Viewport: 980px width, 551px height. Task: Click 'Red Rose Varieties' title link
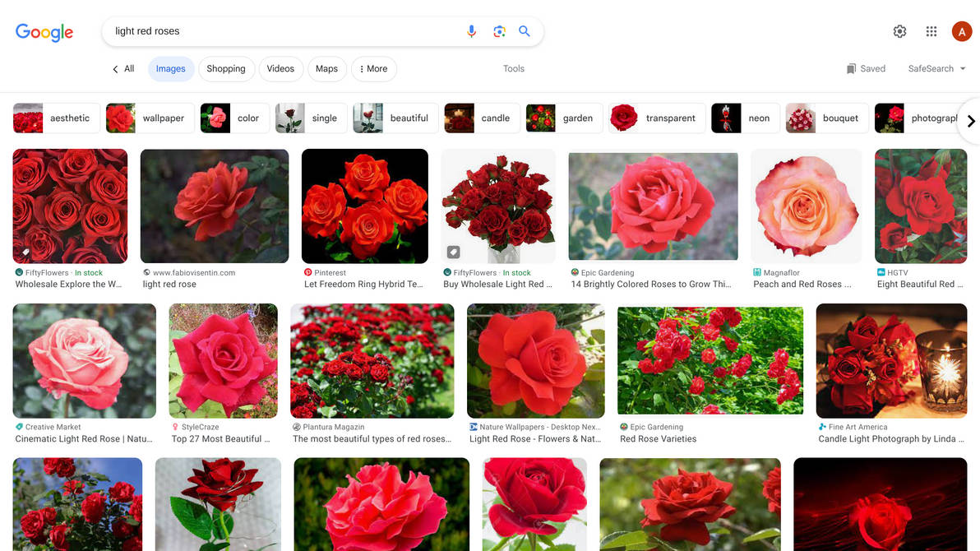tap(658, 439)
